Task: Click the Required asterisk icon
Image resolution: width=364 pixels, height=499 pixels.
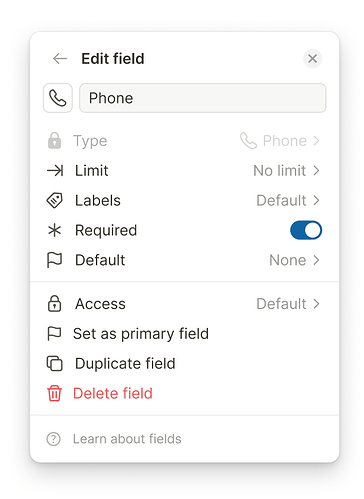Action: tap(55, 230)
